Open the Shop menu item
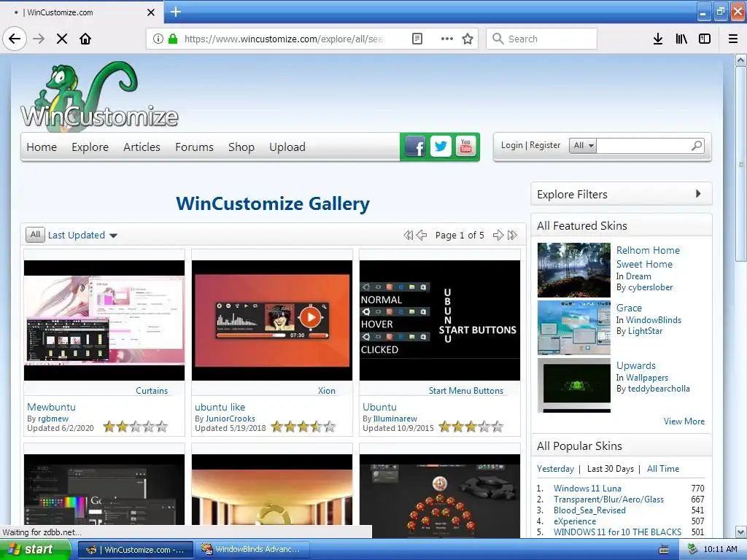 pos(241,147)
